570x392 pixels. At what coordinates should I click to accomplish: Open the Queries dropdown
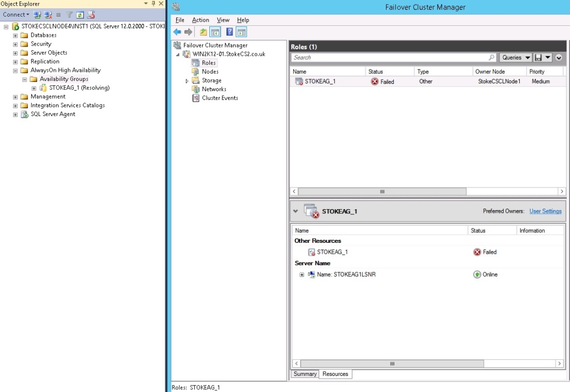516,57
